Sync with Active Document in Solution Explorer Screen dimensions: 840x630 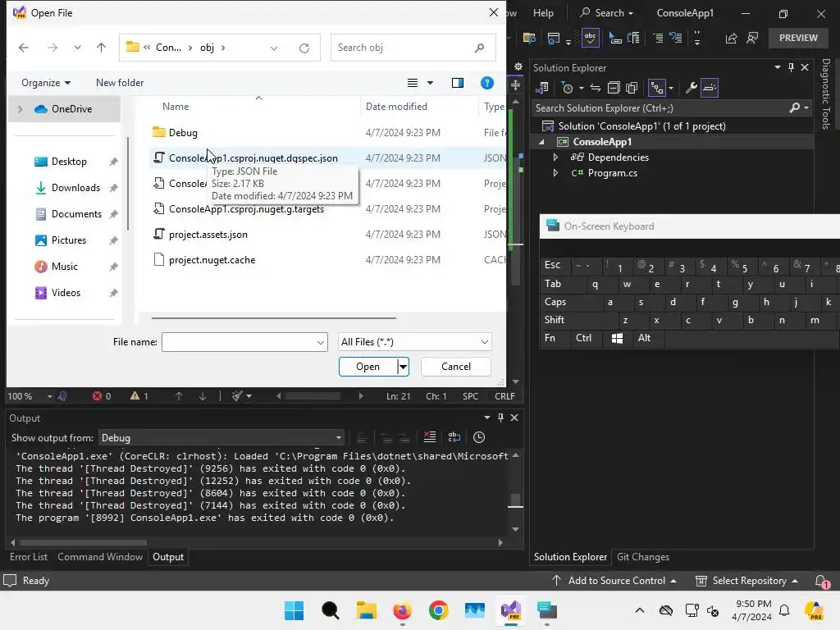pyautogui.click(x=596, y=88)
